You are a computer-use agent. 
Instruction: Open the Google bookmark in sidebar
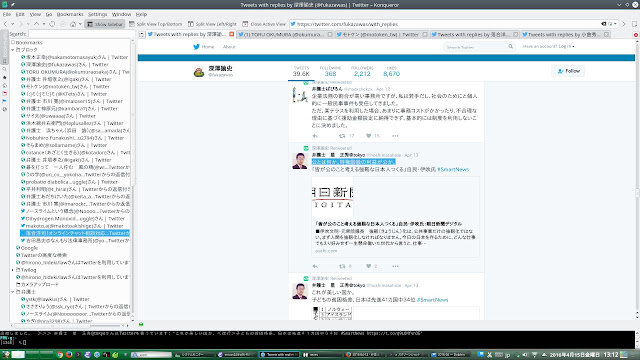27,248
